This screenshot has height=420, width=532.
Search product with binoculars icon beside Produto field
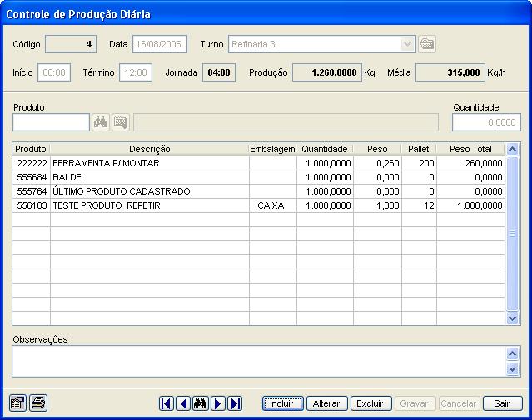click(x=101, y=122)
